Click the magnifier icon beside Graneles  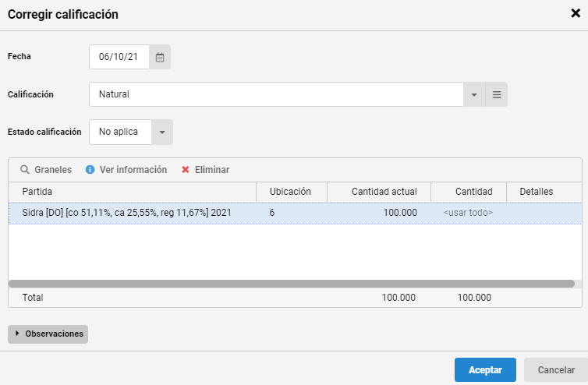25,170
